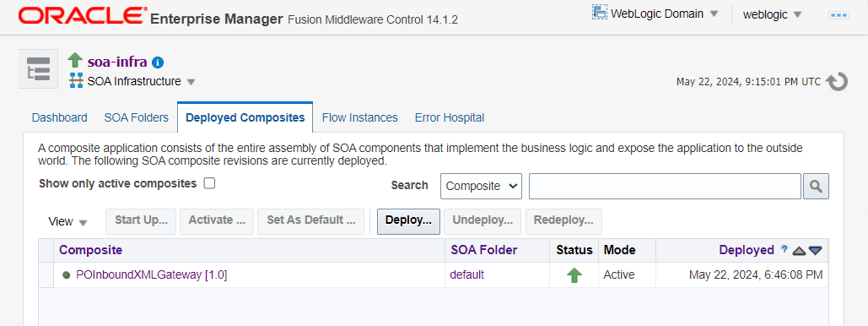This screenshot has width=868, height=326.
Task: Open the SOA Infrastructure menu
Action: click(132, 81)
